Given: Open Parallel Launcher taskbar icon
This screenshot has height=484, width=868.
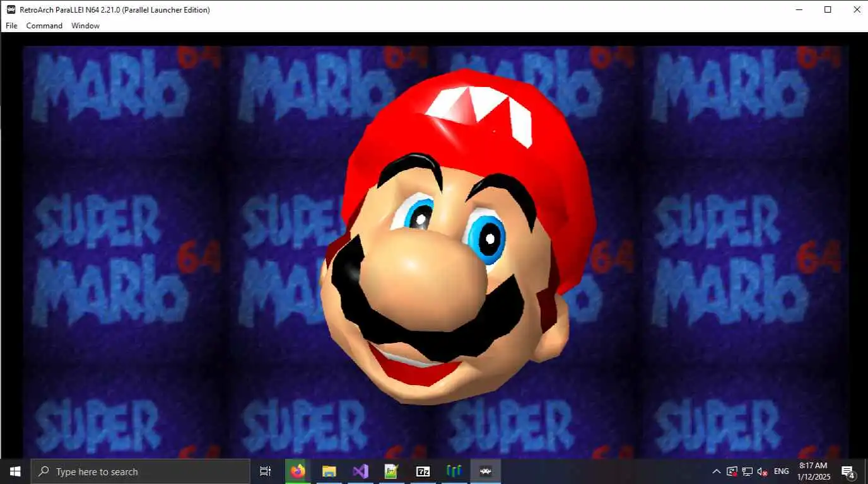Looking at the screenshot, I should click(454, 471).
